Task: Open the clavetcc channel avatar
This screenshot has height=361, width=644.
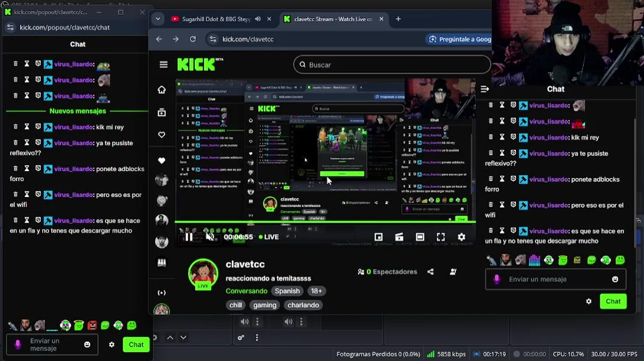Action: 203,274
